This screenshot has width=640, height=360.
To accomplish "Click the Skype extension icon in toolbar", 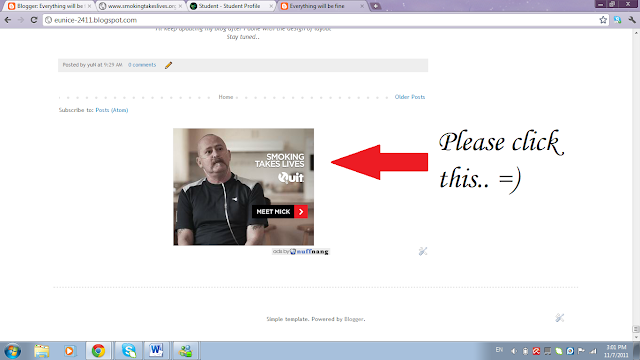I will pyautogui.click(x=617, y=20).
